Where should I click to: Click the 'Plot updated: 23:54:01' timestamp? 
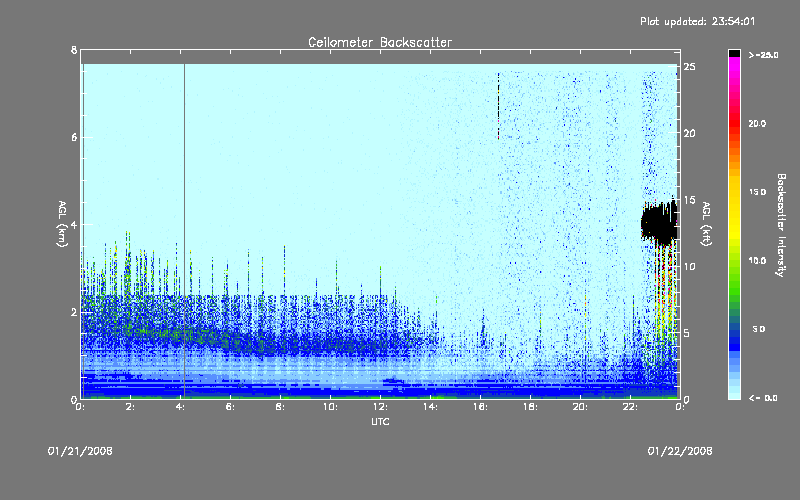[697, 21]
